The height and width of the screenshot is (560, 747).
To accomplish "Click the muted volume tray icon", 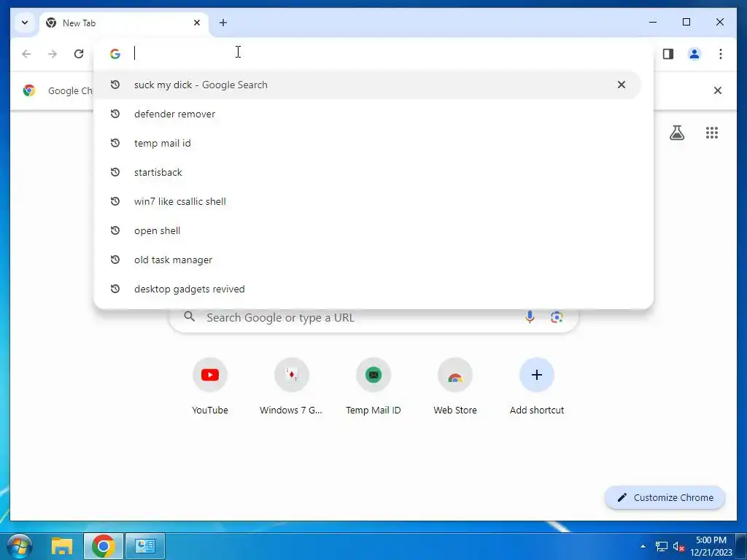I will (x=678, y=546).
